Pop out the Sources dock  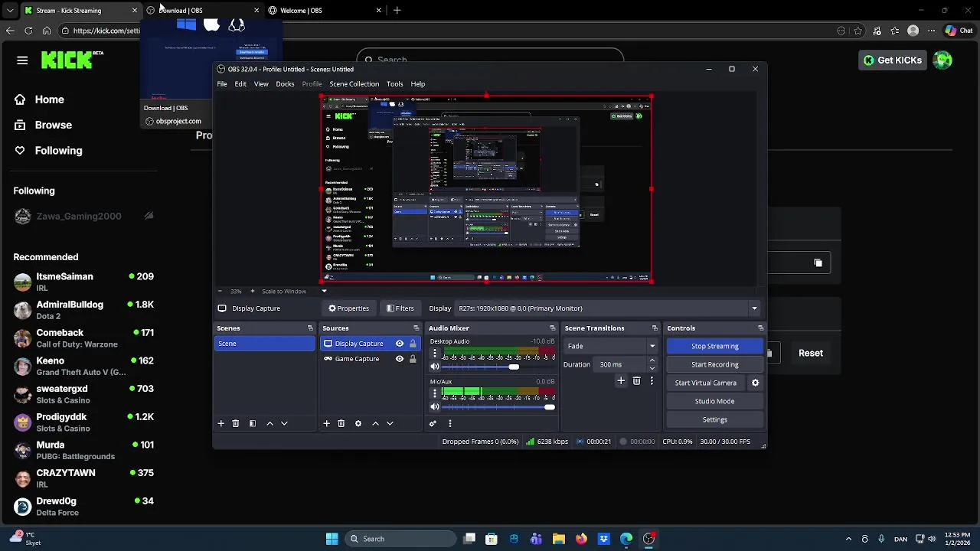point(416,328)
